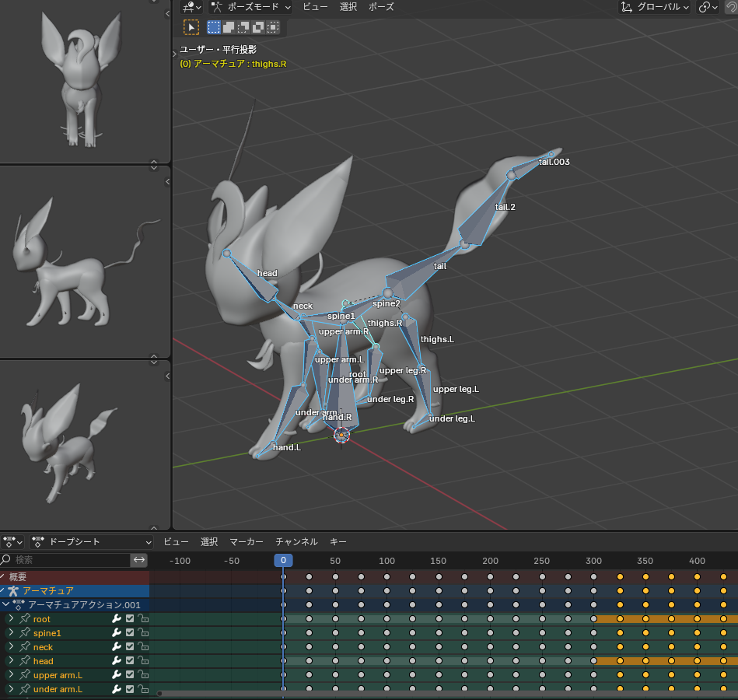738x700 pixels.
Task: Click the box select new-selection mode icon
Action: coord(214,27)
